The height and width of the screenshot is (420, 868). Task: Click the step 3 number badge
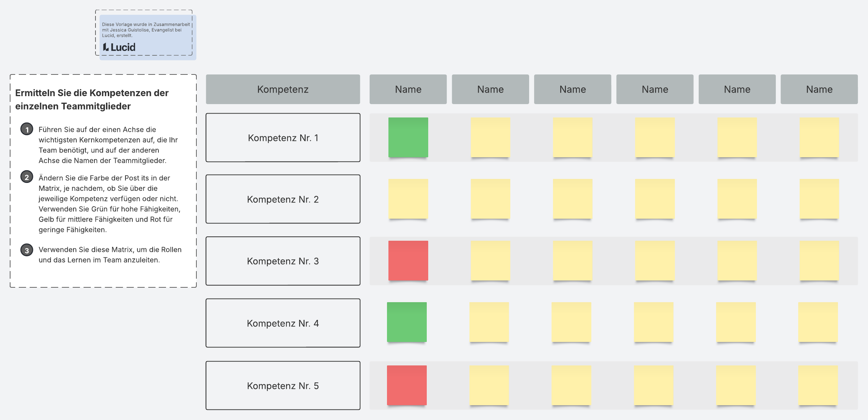[x=27, y=250]
